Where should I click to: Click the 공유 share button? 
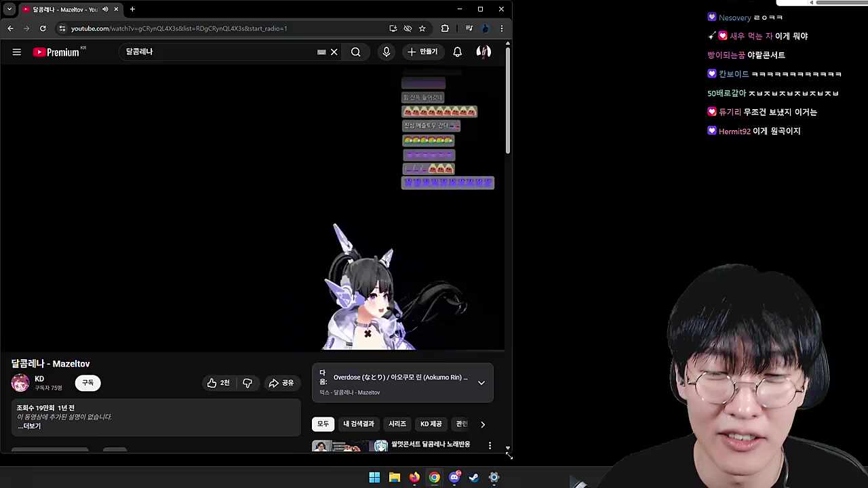pyautogui.click(x=281, y=383)
